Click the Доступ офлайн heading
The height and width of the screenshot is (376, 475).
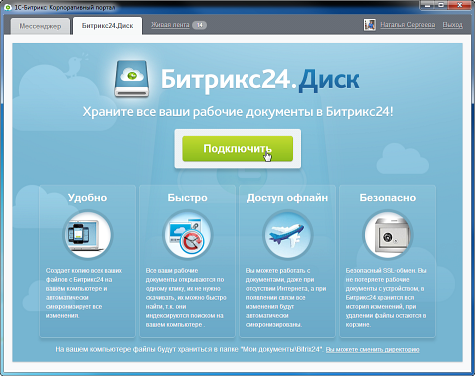[287, 198]
